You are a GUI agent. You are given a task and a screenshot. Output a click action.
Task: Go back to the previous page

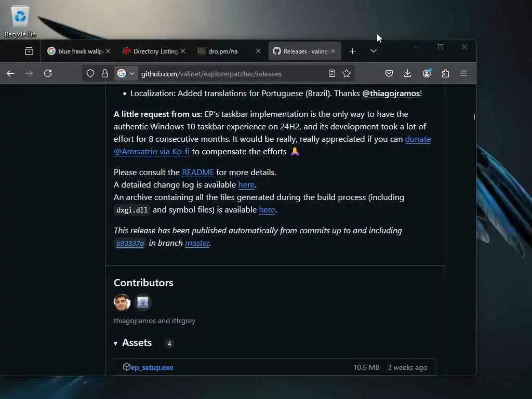pos(10,73)
